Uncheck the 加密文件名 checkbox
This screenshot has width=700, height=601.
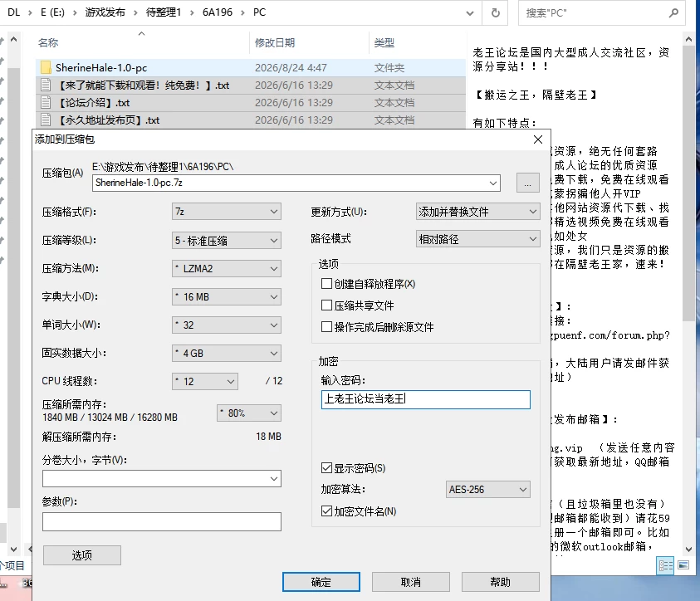(327, 511)
